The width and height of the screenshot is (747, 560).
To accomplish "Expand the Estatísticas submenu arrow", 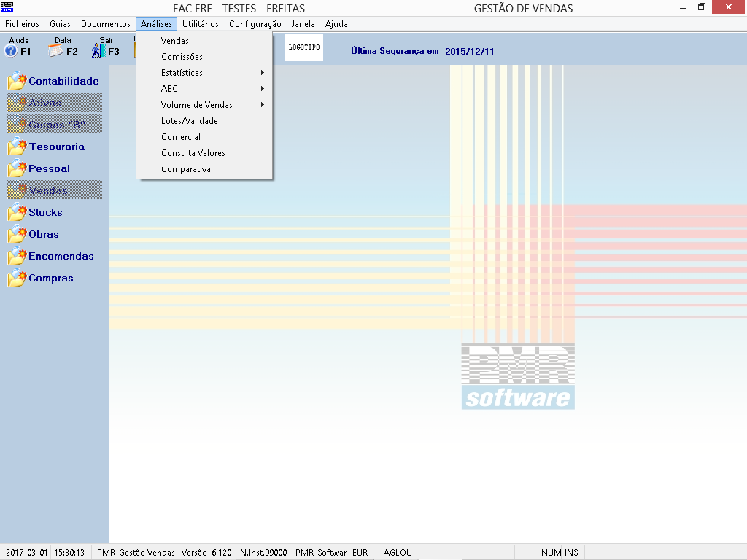I will (x=263, y=73).
